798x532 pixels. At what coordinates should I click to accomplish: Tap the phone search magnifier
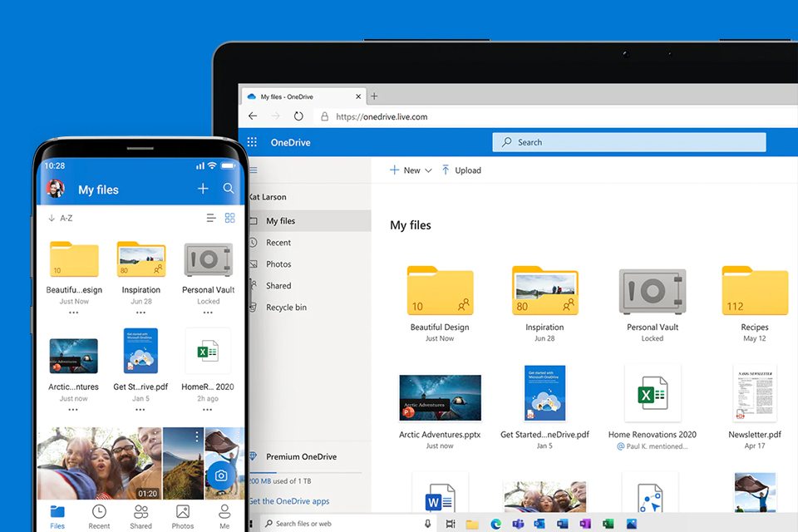[x=229, y=189]
